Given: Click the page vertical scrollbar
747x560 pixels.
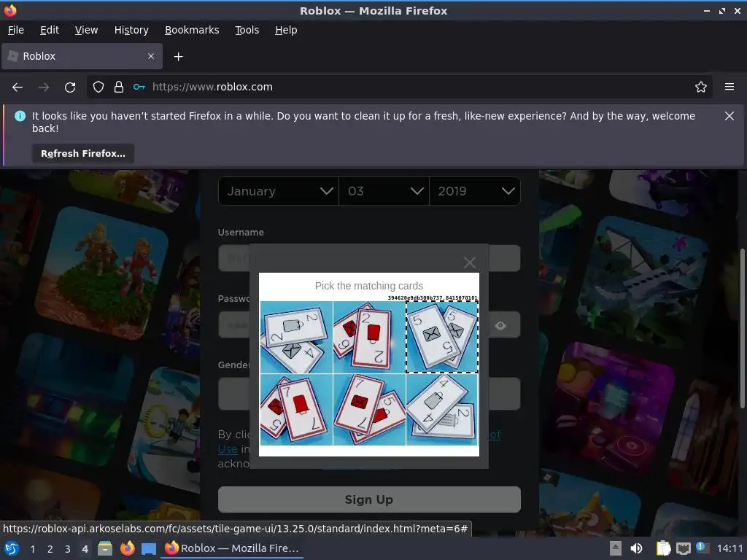Looking at the screenshot, I should 742,329.
